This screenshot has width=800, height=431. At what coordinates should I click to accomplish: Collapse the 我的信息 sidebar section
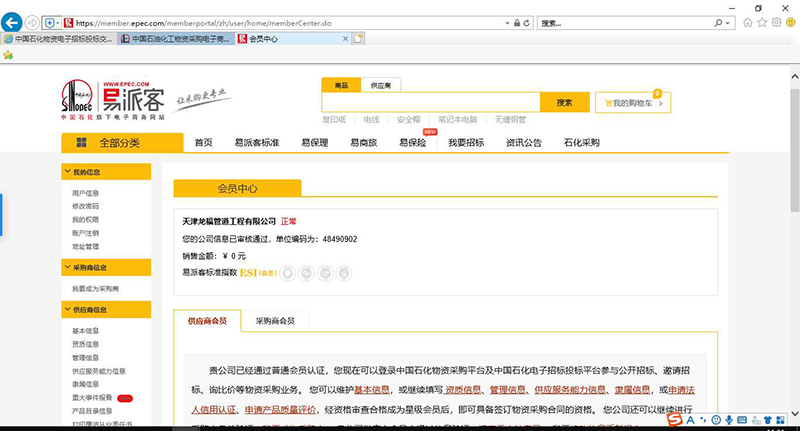pos(106,172)
